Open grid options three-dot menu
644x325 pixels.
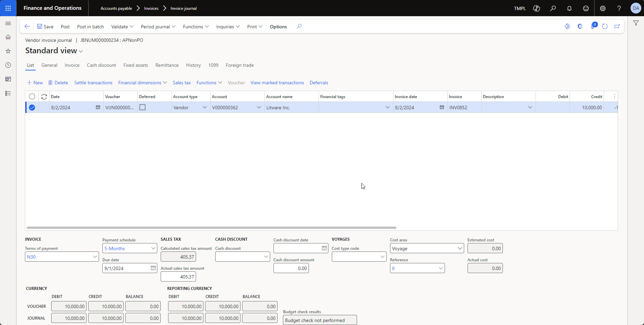coord(615,97)
